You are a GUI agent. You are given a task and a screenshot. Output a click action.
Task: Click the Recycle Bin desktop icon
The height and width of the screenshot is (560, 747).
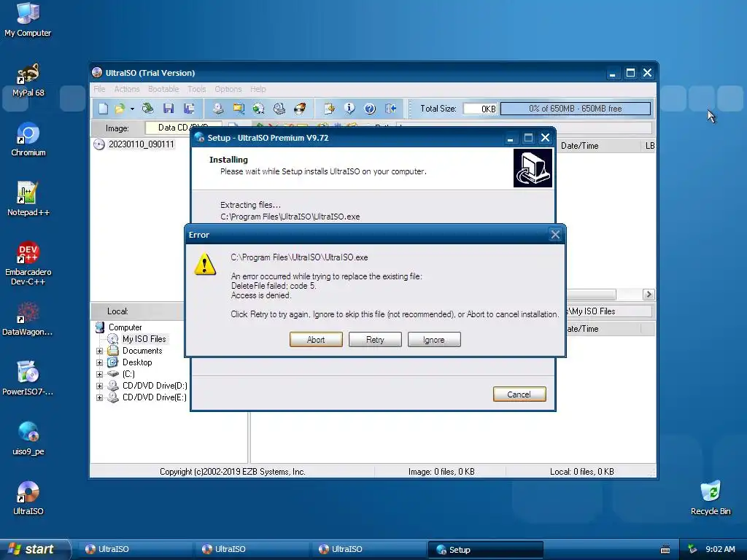[x=711, y=498]
